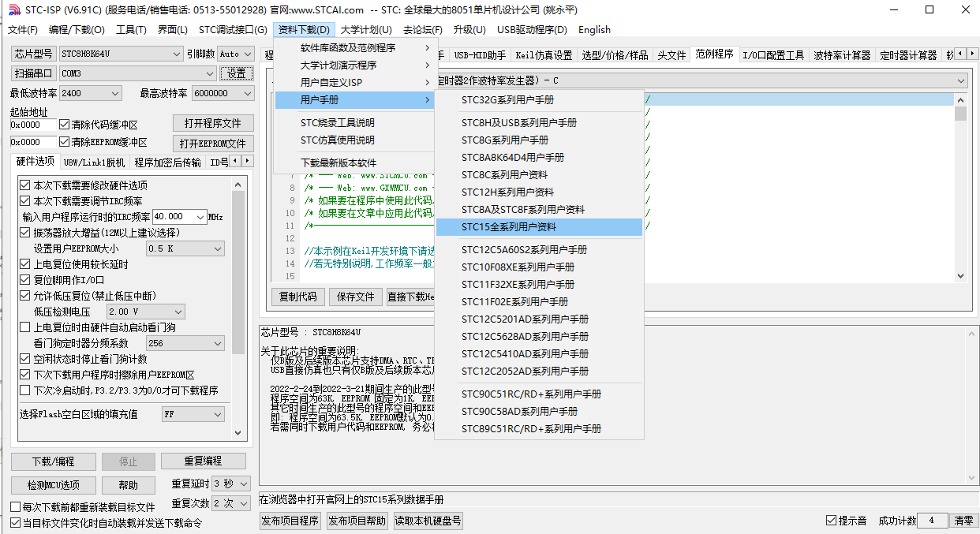
Task: Switch to I/O口配置工具 tab
Action: (773, 55)
